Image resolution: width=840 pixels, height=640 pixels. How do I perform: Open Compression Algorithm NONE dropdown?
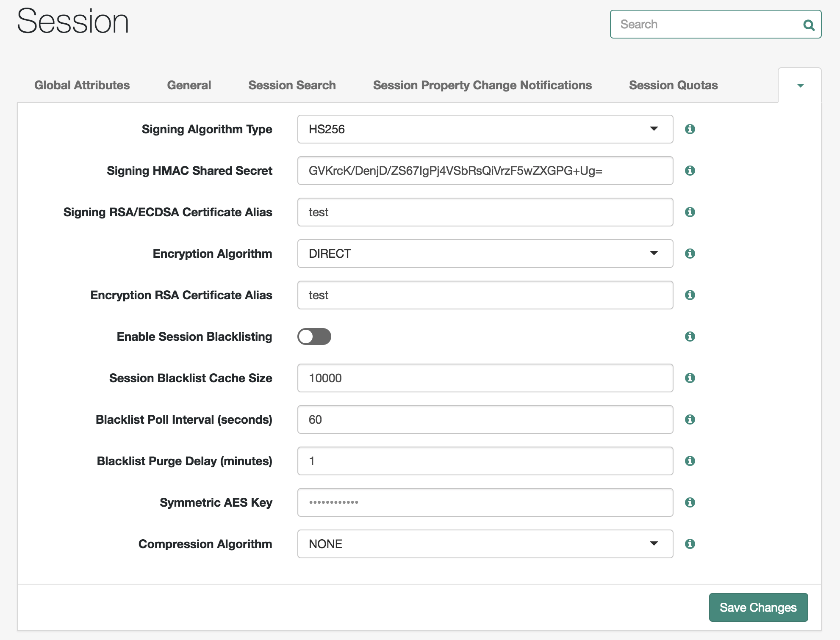coord(485,544)
